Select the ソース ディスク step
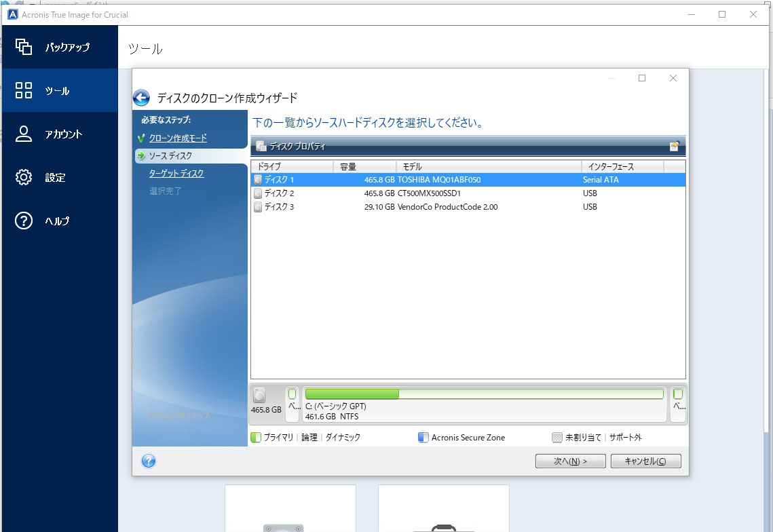 170,156
